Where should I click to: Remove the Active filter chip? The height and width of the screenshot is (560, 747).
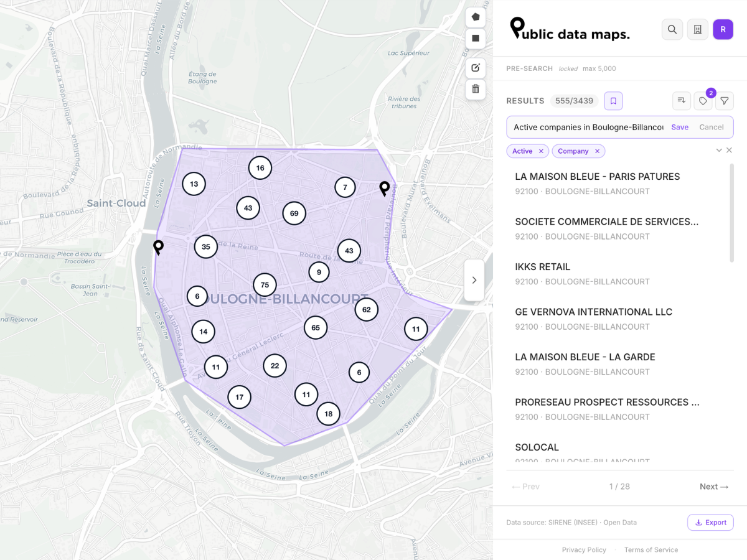point(541,151)
